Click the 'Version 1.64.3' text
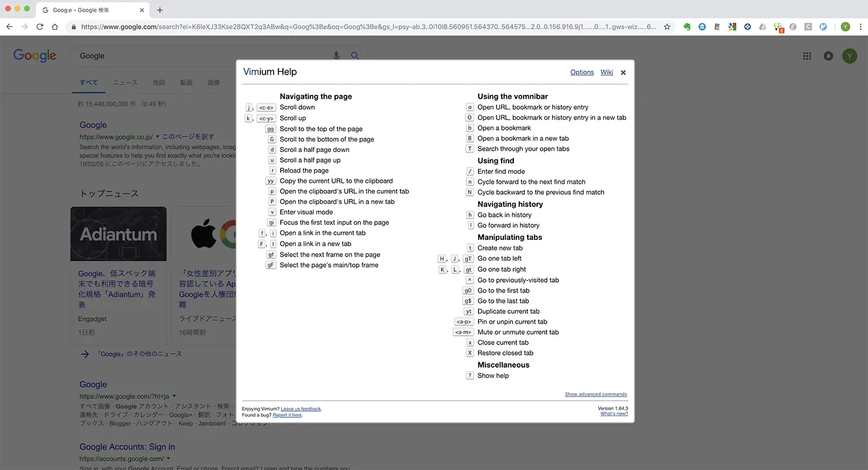This screenshot has width=868, height=470. click(613, 408)
